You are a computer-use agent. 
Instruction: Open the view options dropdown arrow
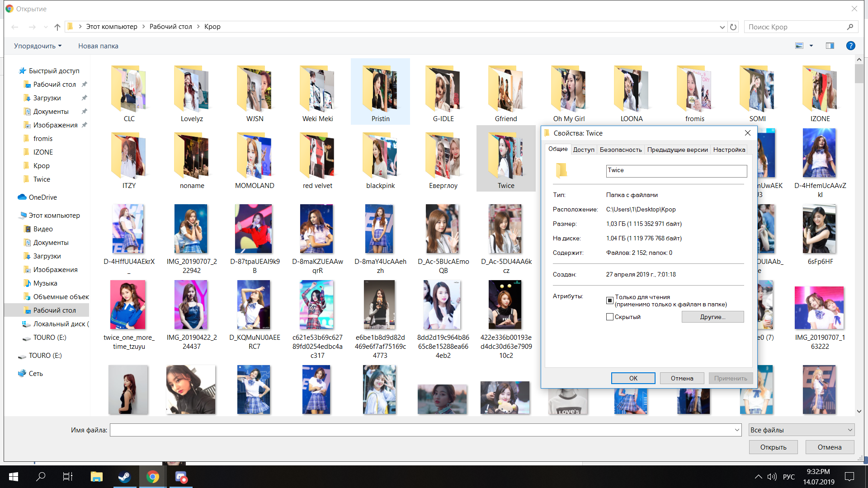pyautogui.click(x=811, y=46)
